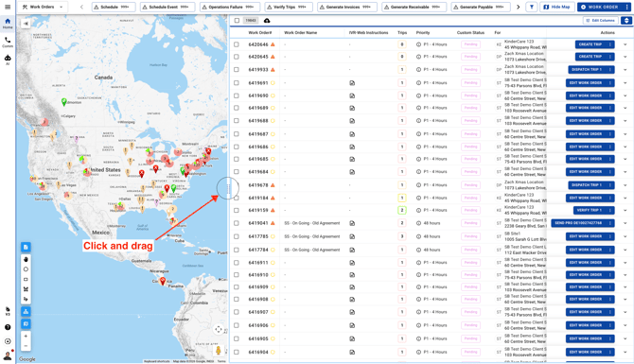The width and height of the screenshot is (634, 364).
Task: Select the rectangle drawing map tool
Action: click(x=26, y=279)
